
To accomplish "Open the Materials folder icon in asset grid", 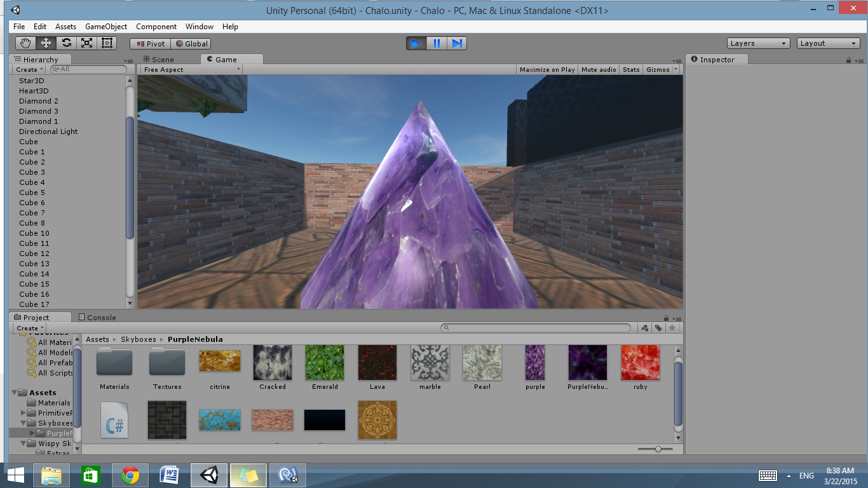I will pyautogui.click(x=114, y=362).
